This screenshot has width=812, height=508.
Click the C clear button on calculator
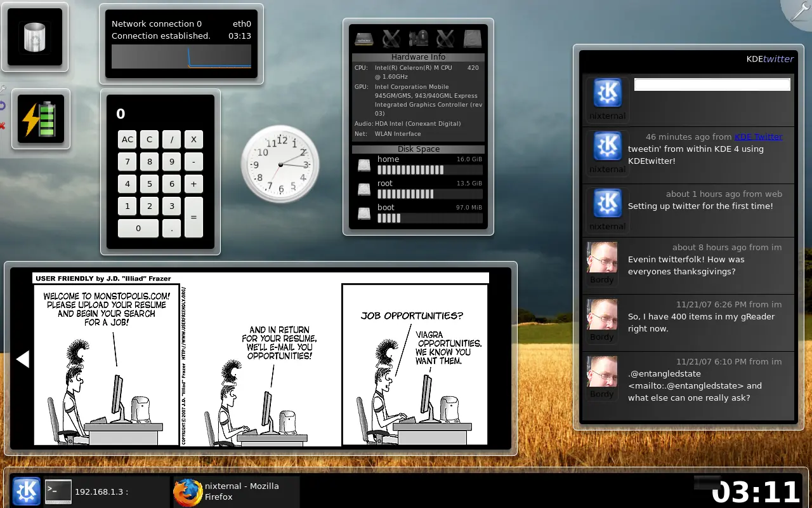coord(150,140)
